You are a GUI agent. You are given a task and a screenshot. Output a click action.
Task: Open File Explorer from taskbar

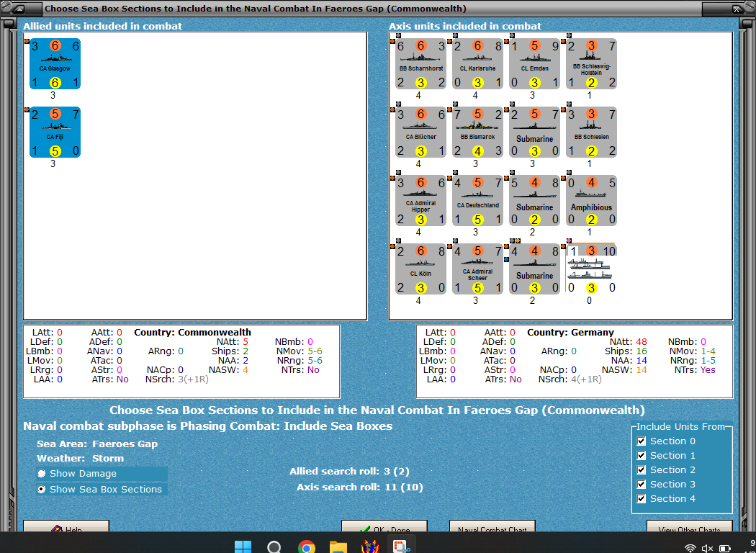tap(338, 547)
